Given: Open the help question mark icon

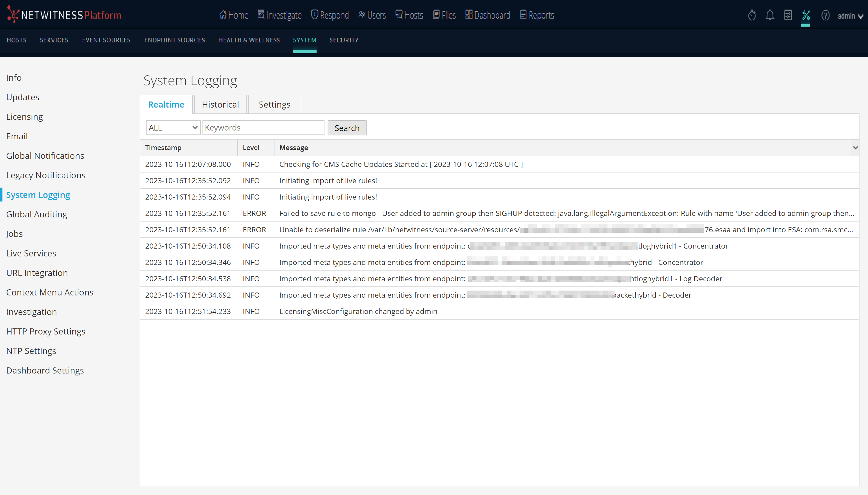Looking at the screenshot, I should point(825,15).
